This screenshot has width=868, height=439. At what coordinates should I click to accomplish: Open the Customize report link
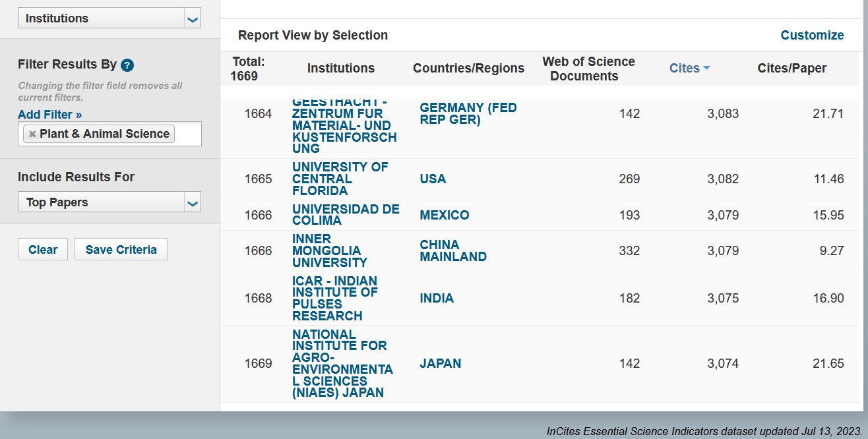tap(812, 36)
